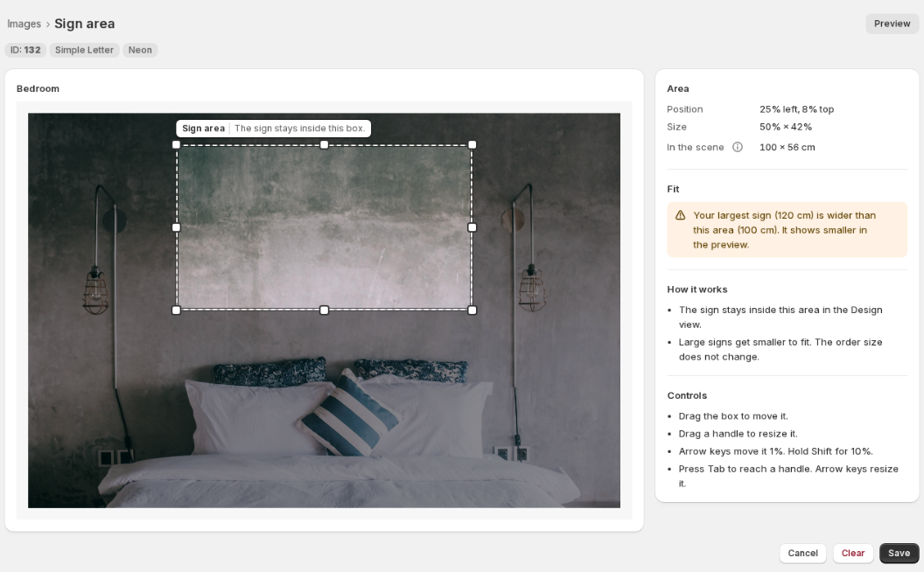Image resolution: width=924 pixels, height=572 pixels.
Task: Click the right-middle resize handle of sign area
Action: 472,227
